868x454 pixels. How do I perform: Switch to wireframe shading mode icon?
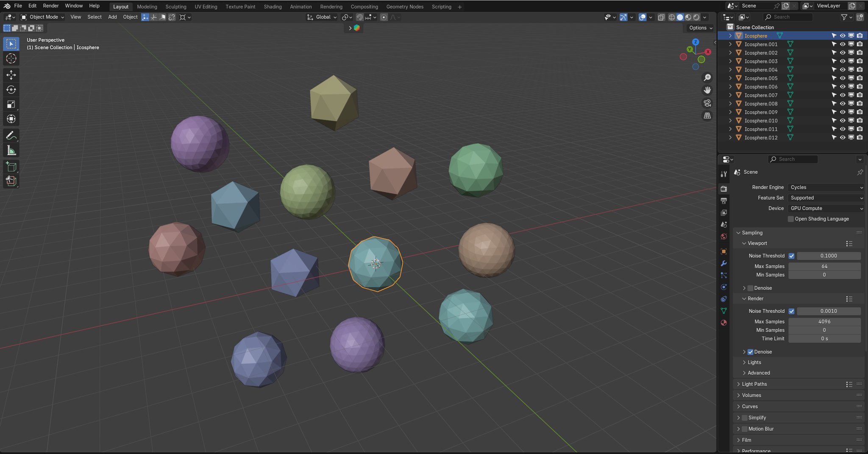click(672, 17)
